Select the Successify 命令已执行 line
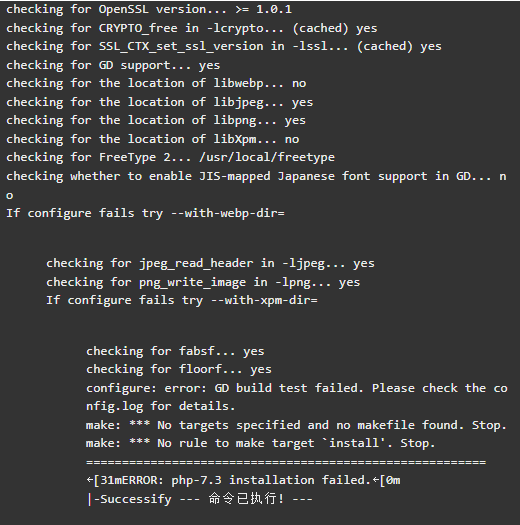Image resolution: width=520 pixels, height=525 pixels. pyautogui.click(x=199, y=499)
